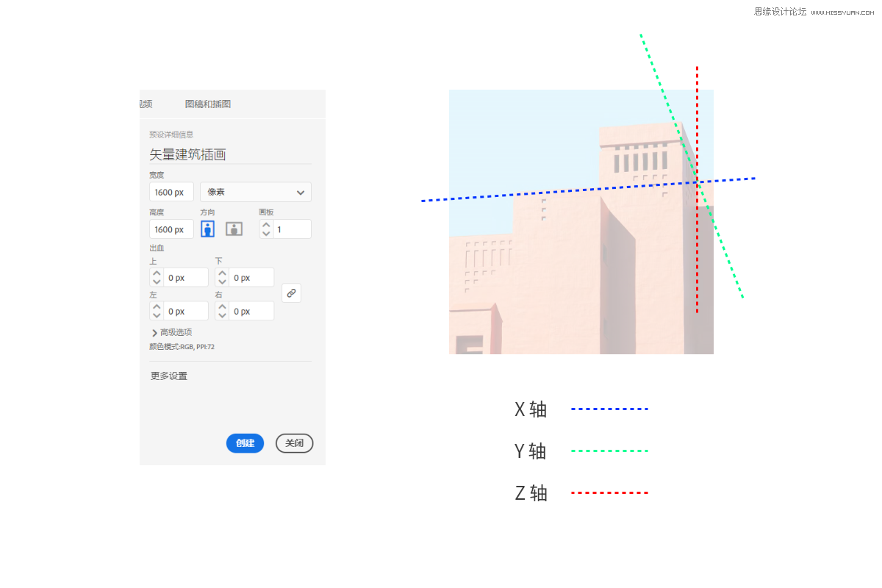
Task: Select landscape orientation icon
Action: click(x=234, y=229)
